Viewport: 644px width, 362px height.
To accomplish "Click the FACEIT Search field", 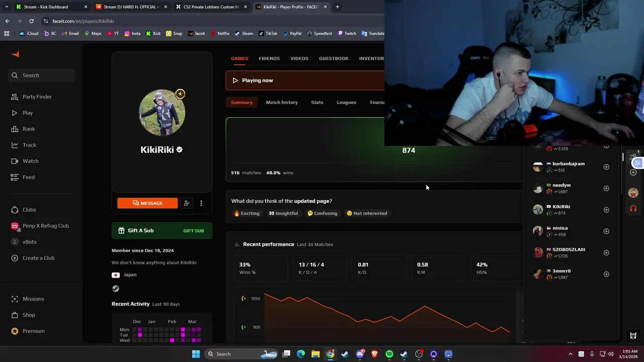I will [x=42, y=75].
